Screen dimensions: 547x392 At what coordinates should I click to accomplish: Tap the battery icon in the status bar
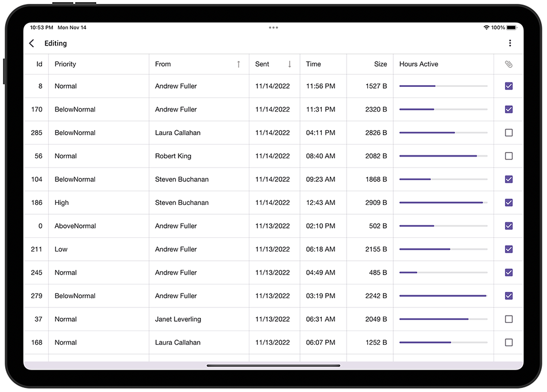pos(512,27)
